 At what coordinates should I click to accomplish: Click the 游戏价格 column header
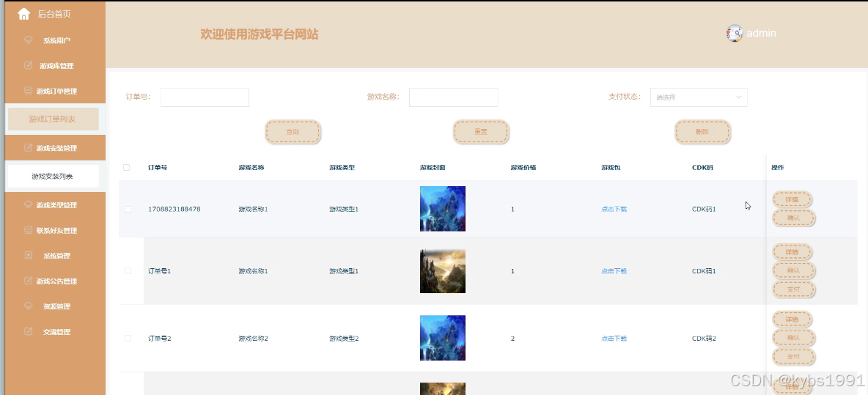[523, 167]
